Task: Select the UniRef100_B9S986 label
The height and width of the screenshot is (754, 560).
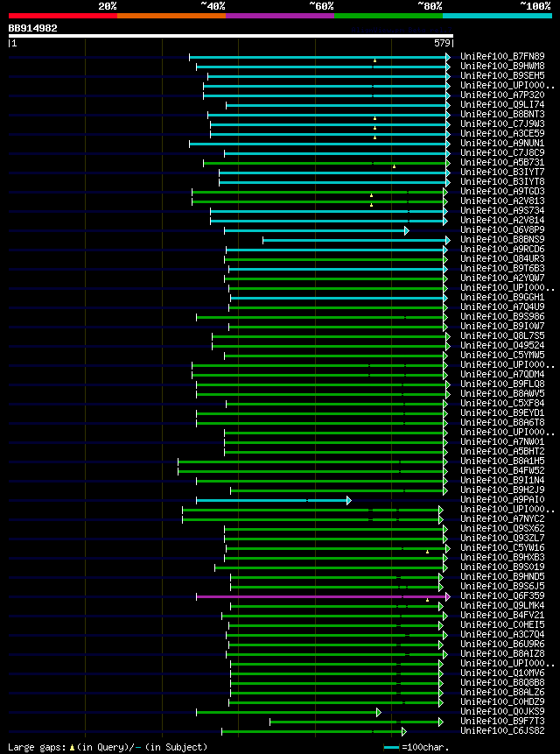Action: click(502, 316)
